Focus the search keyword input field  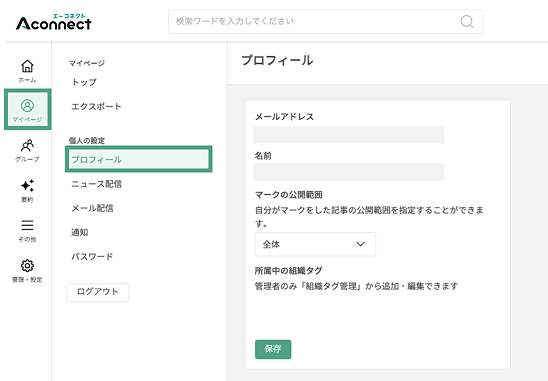click(325, 22)
